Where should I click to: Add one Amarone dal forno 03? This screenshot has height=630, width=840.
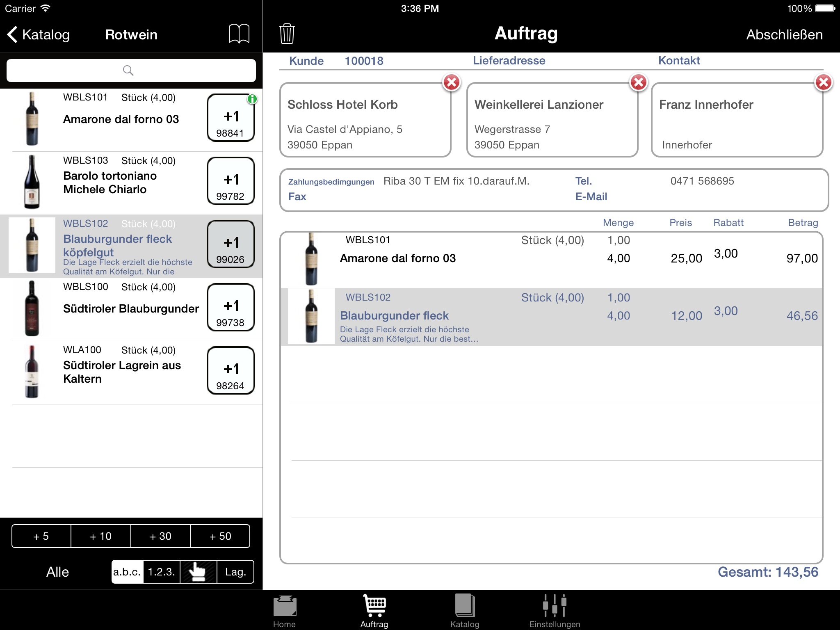(x=231, y=118)
